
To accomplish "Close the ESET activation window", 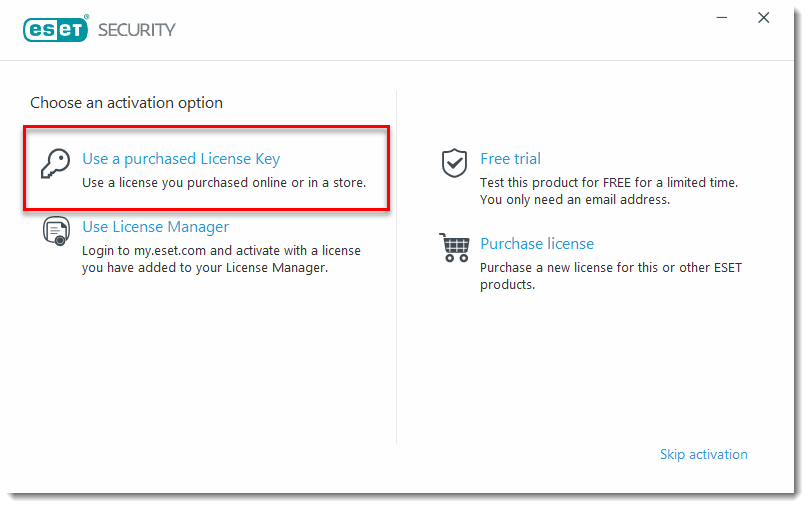I will [764, 18].
